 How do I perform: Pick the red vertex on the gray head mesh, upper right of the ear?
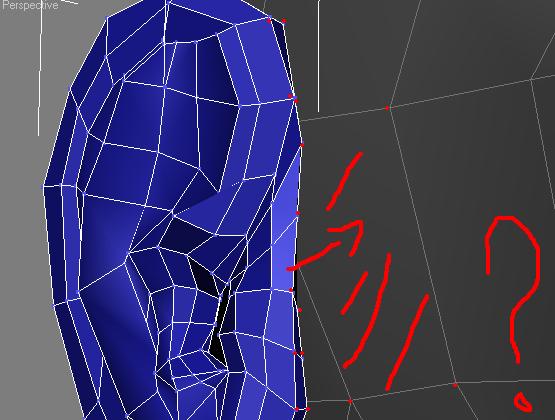click(387, 108)
